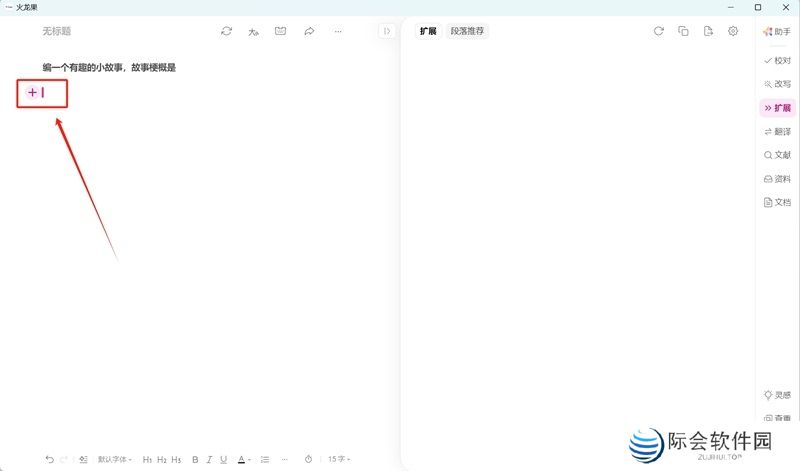Click the sync refresh icon in editor header

pyautogui.click(x=226, y=31)
